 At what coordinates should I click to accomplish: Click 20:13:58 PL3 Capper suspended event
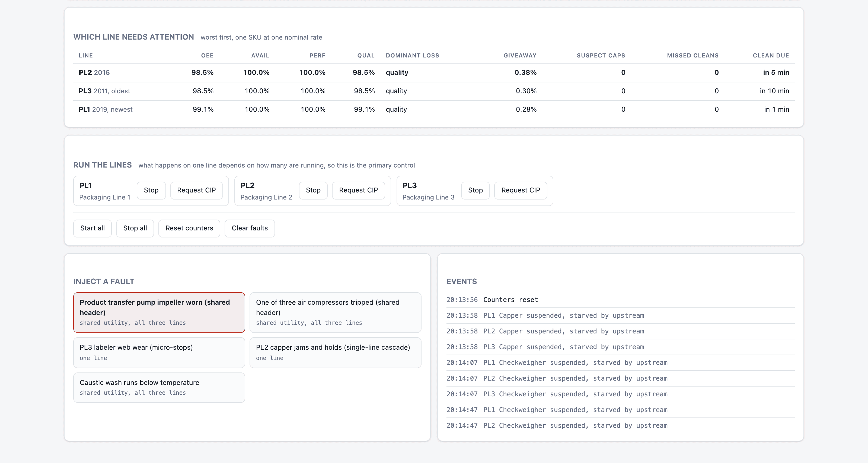[620, 347]
